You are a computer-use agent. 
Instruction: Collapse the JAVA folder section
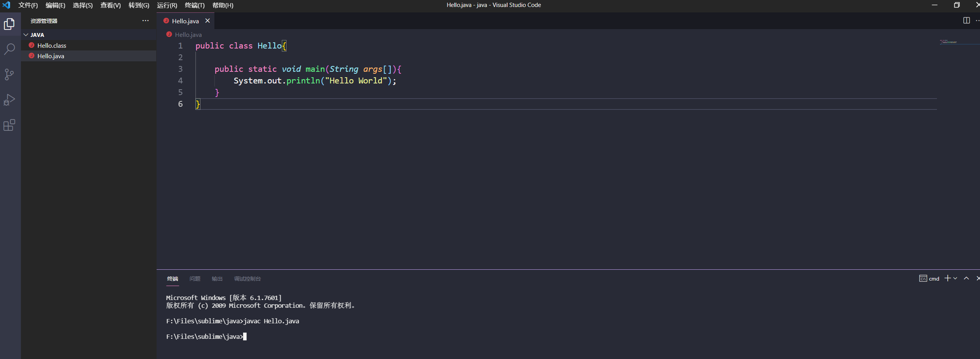pos(88,35)
